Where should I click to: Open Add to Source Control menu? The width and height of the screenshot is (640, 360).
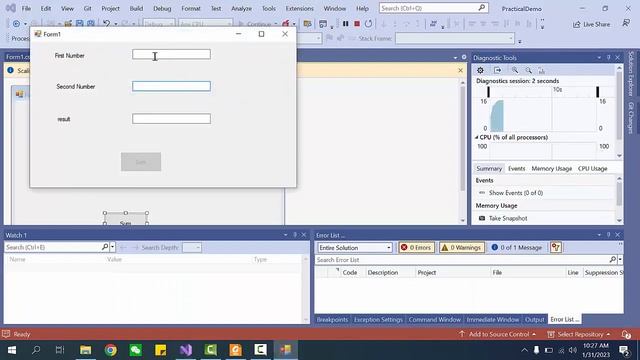click(497, 334)
